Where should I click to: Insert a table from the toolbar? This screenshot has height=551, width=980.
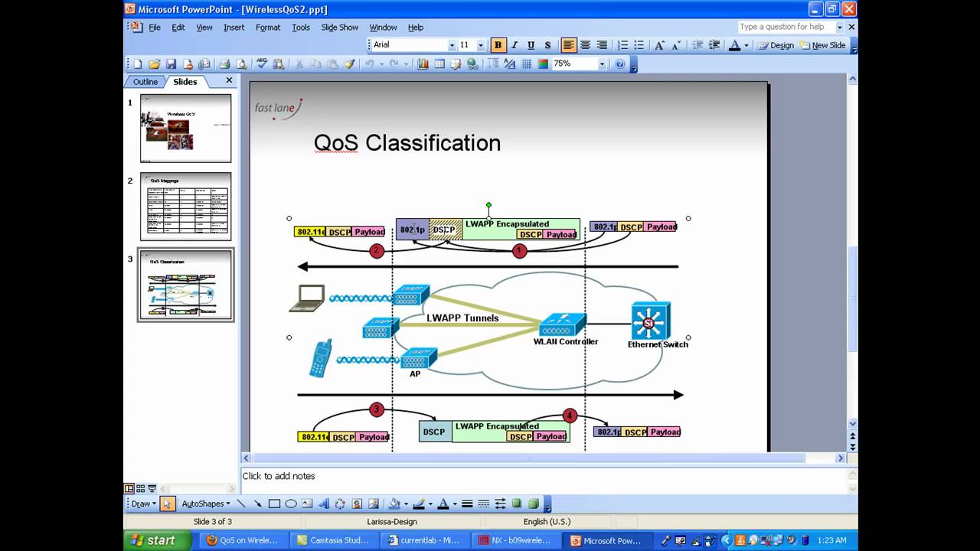coord(439,64)
